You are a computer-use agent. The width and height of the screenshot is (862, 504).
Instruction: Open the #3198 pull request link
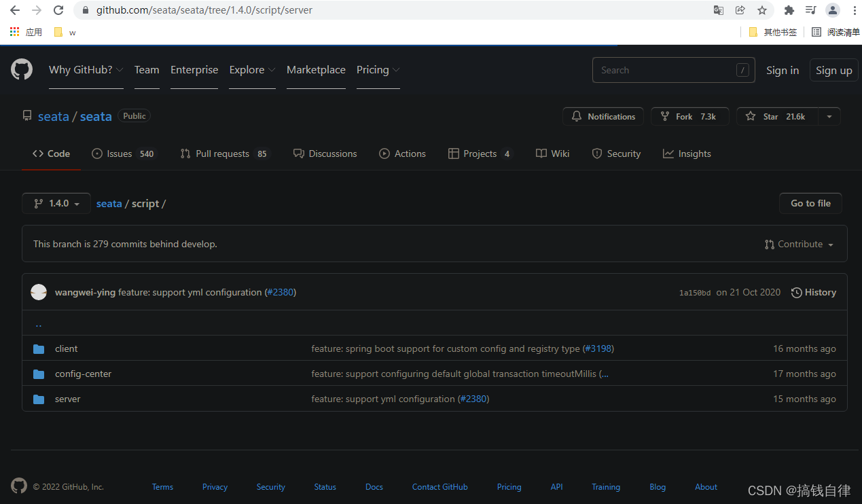[x=598, y=348]
